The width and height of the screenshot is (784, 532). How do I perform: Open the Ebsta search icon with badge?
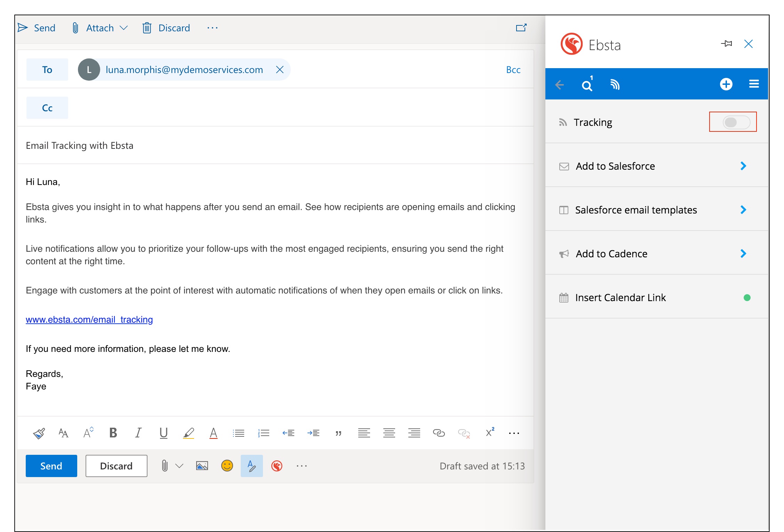[x=587, y=84]
